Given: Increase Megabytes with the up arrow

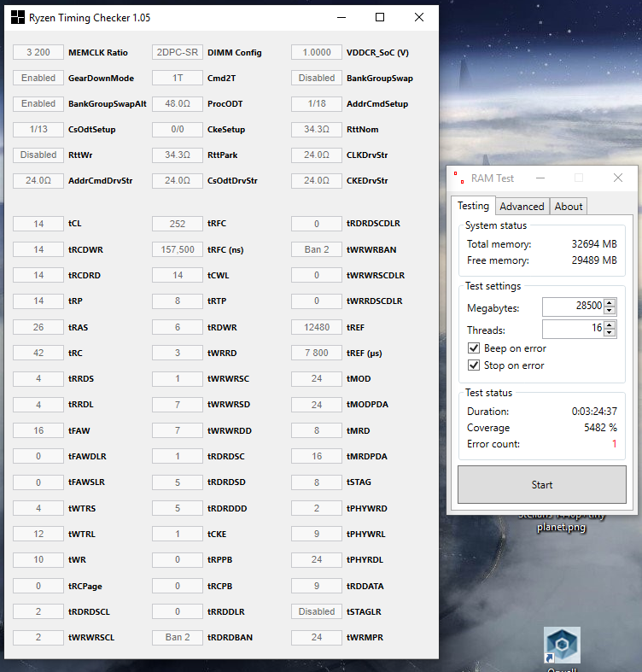Looking at the screenshot, I should point(610,302).
